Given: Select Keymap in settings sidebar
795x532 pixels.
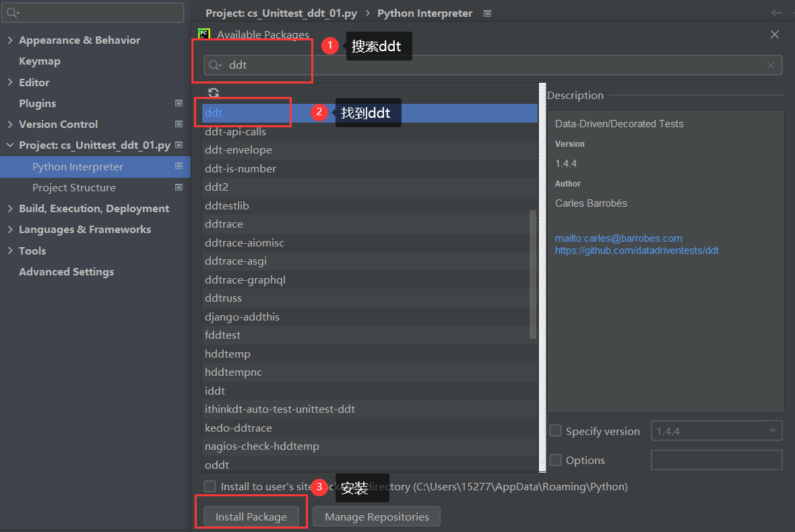Looking at the screenshot, I should (40, 61).
